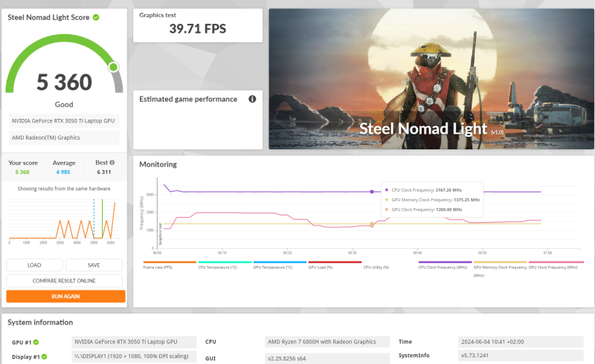Click the 39.71 FPS graphics test result
595x364 pixels.
[x=197, y=29]
